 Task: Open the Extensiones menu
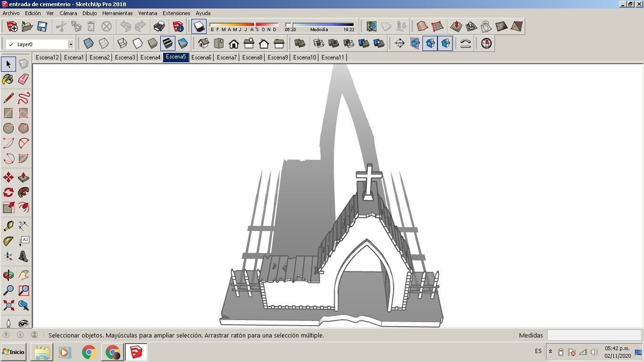click(176, 13)
